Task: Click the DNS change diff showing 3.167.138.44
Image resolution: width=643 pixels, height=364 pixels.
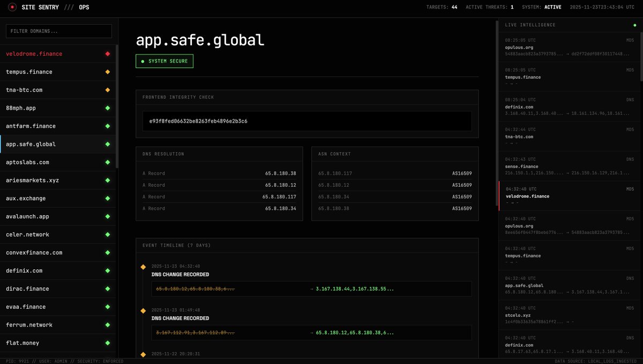Action: pyautogui.click(x=312, y=289)
